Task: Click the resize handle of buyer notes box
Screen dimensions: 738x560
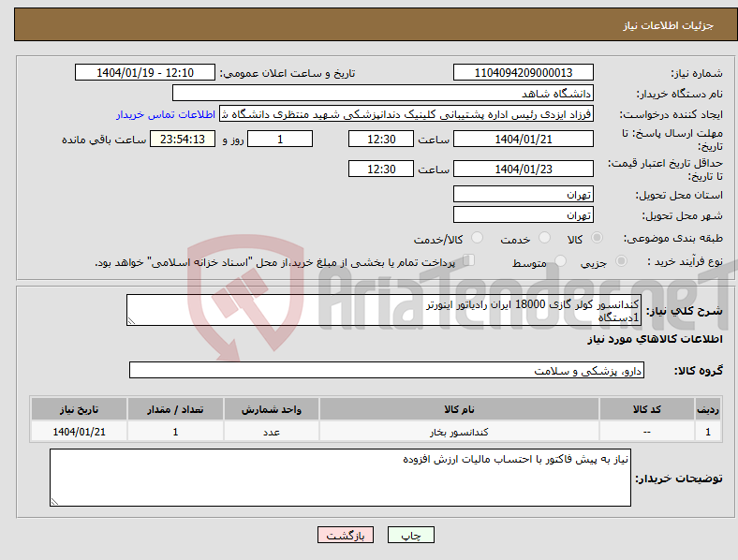Action: tap(54, 502)
